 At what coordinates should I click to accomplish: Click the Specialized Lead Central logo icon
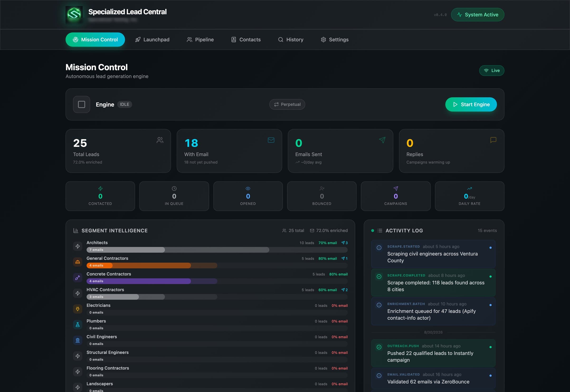tap(74, 14)
